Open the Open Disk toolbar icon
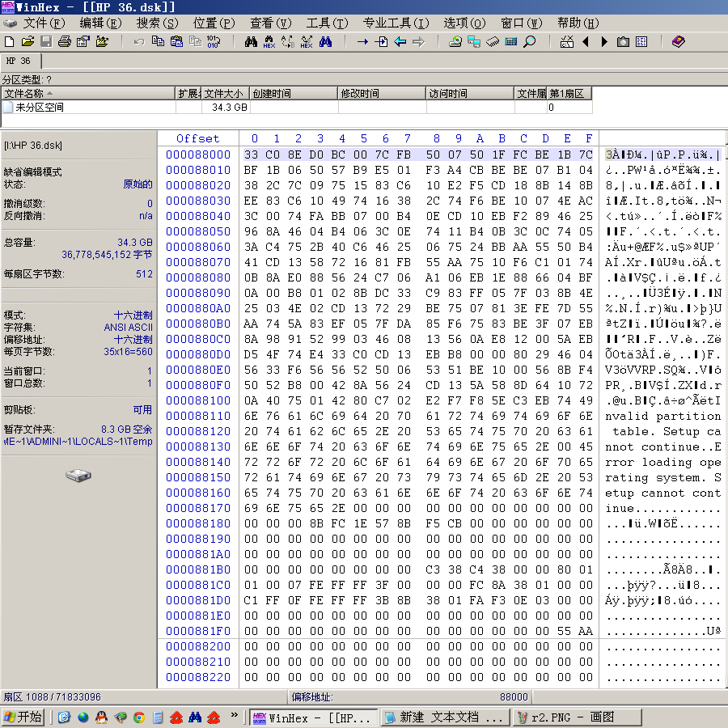 tap(455, 42)
